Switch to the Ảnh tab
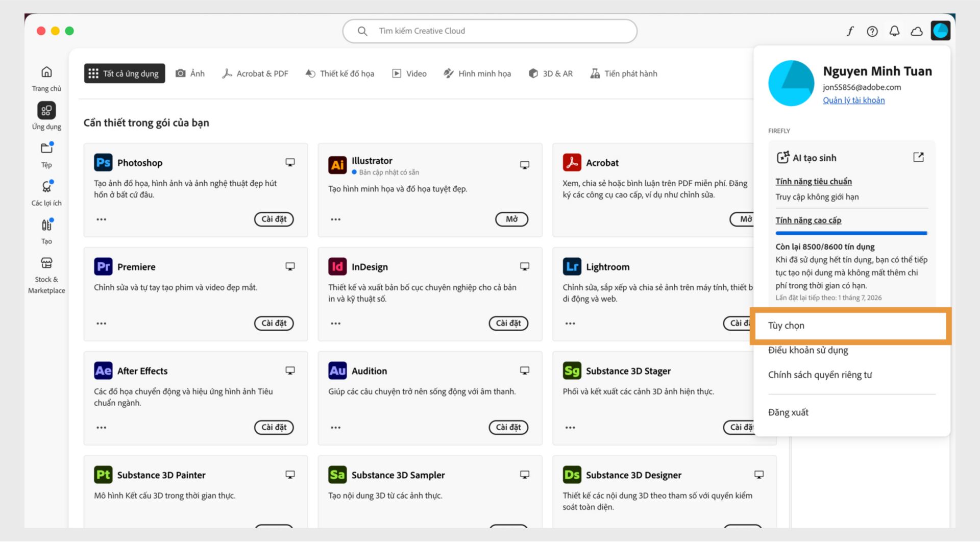Image resolution: width=980 pixels, height=542 pixels. (190, 73)
